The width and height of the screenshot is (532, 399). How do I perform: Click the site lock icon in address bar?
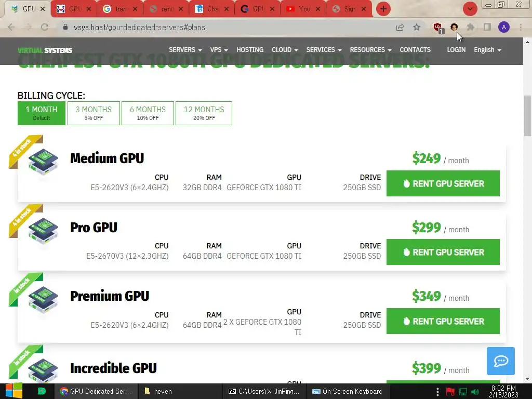[65, 27]
